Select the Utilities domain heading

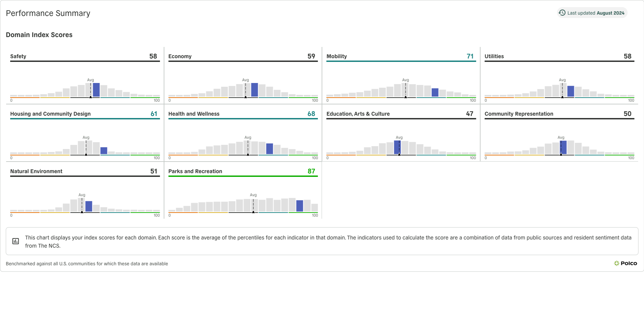(494, 56)
